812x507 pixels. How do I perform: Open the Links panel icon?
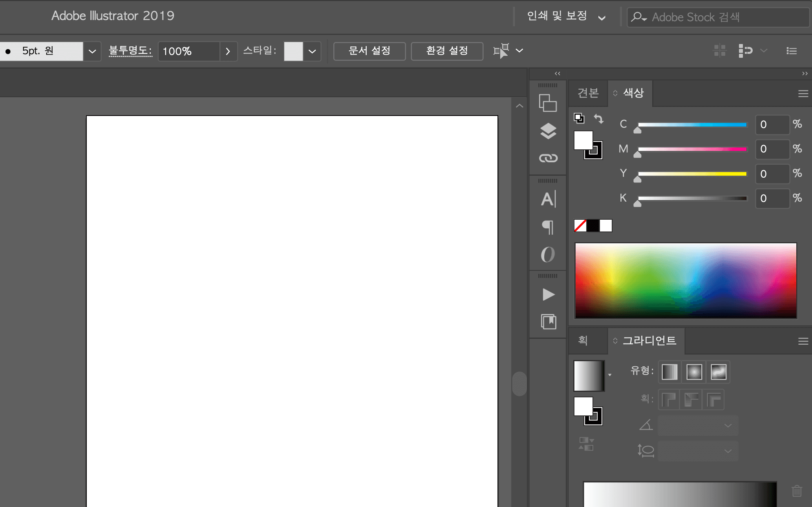(x=548, y=158)
